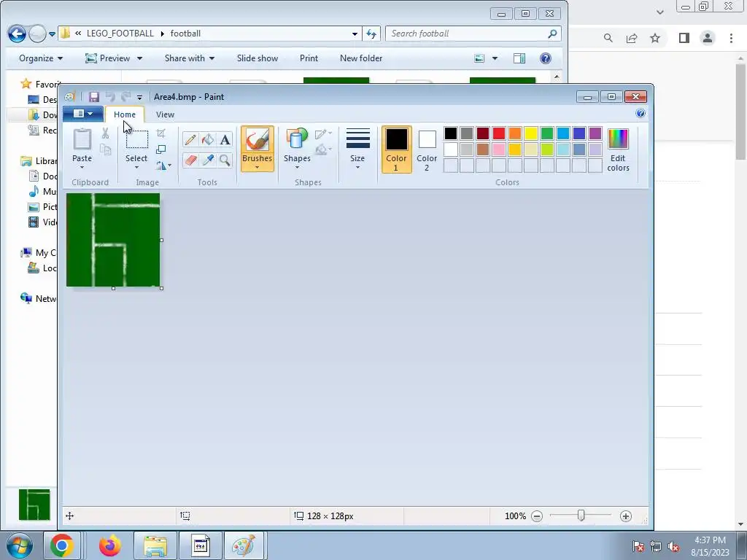
Task: Click the Redo arrow in Paint title bar
Action: pos(125,97)
